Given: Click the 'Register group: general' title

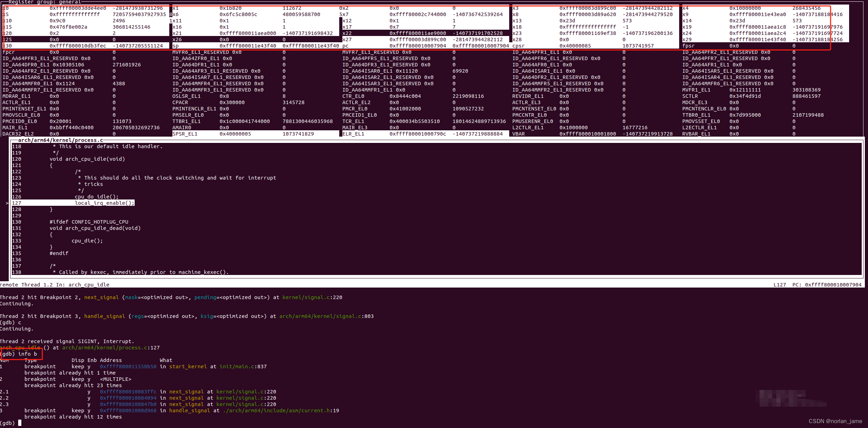Looking at the screenshot, I should tap(44, 2).
